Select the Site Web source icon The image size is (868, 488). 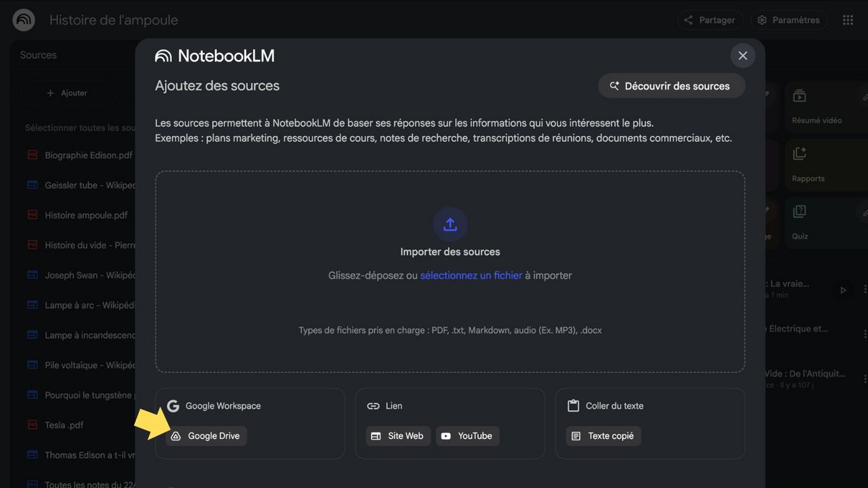[375, 435]
